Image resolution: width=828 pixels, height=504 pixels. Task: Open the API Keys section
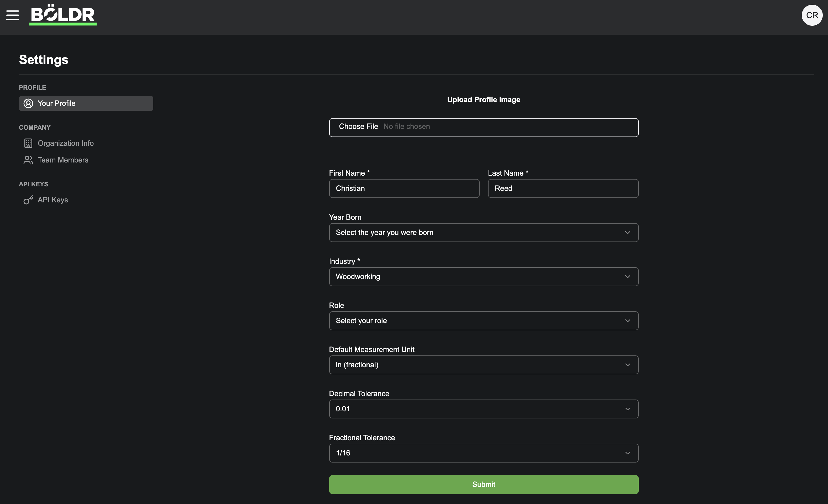click(53, 200)
